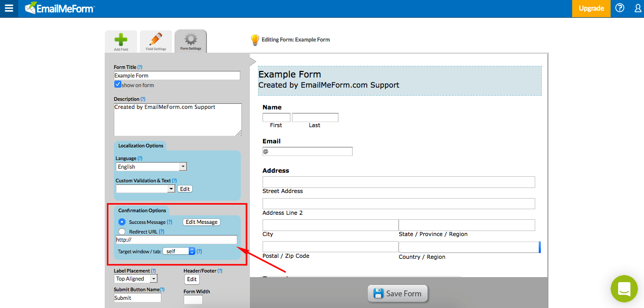This screenshot has width=644, height=308.
Task: Click the Upgrade button
Action: point(591,9)
